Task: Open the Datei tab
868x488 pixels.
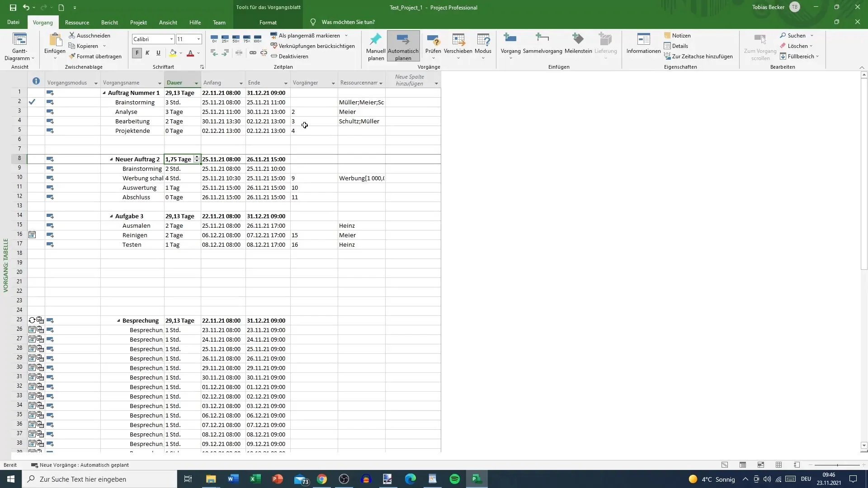Action: point(13,22)
